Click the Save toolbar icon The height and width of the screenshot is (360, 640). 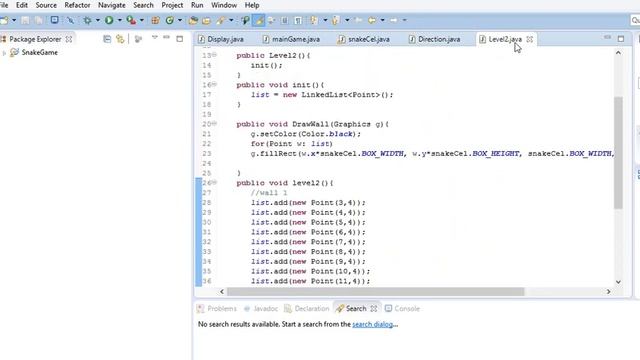point(25,20)
